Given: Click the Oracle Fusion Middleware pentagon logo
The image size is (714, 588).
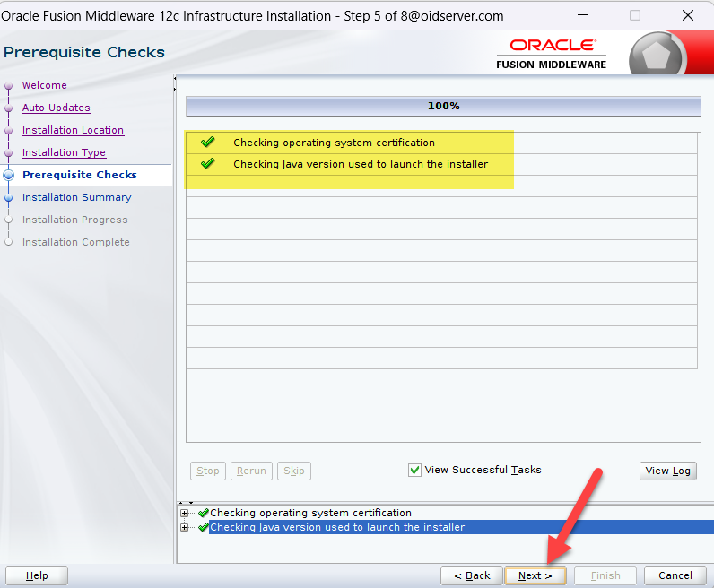Looking at the screenshot, I should click(x=662, y=55).
